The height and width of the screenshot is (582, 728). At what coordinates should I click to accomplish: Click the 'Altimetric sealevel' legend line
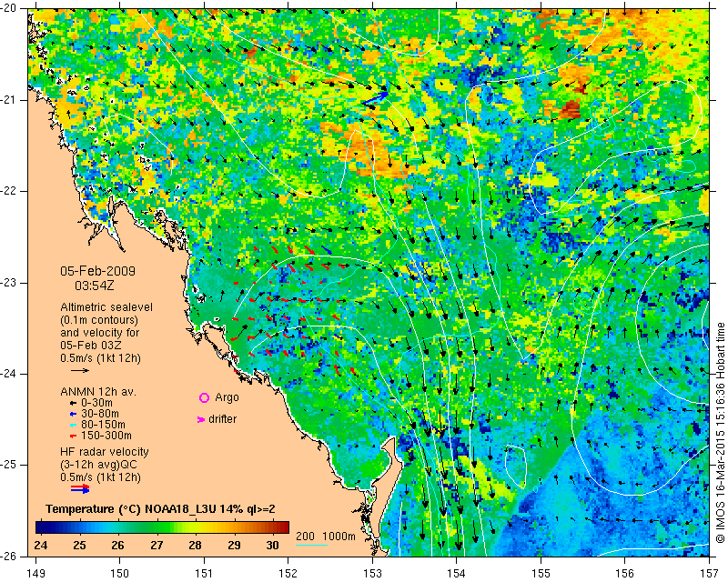(x=106, y=307)
